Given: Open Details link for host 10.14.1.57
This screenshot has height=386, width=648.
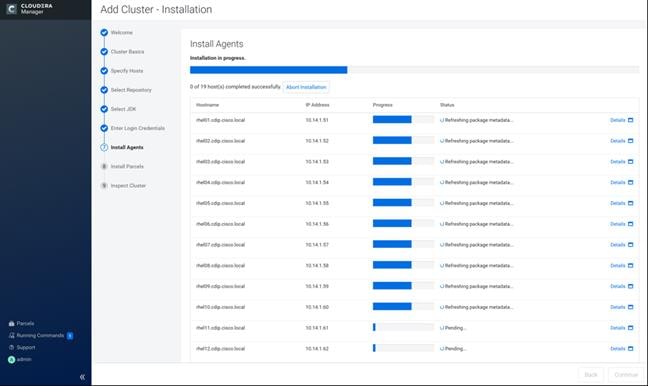Looking at the screenshot, I should (617, 245).
